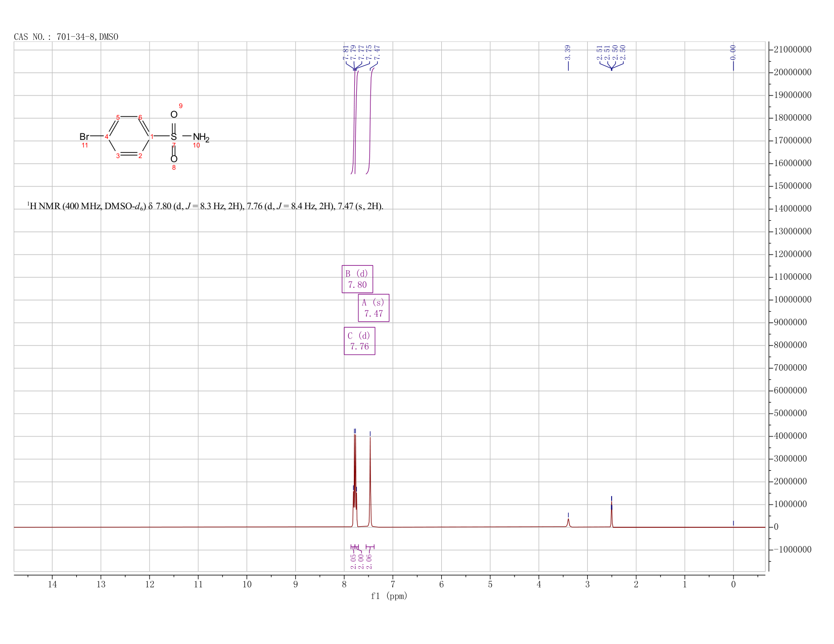This screenshot has height=644, width=834.
Task: Click the Br atom label in the structure
Action: coord(84,136)
